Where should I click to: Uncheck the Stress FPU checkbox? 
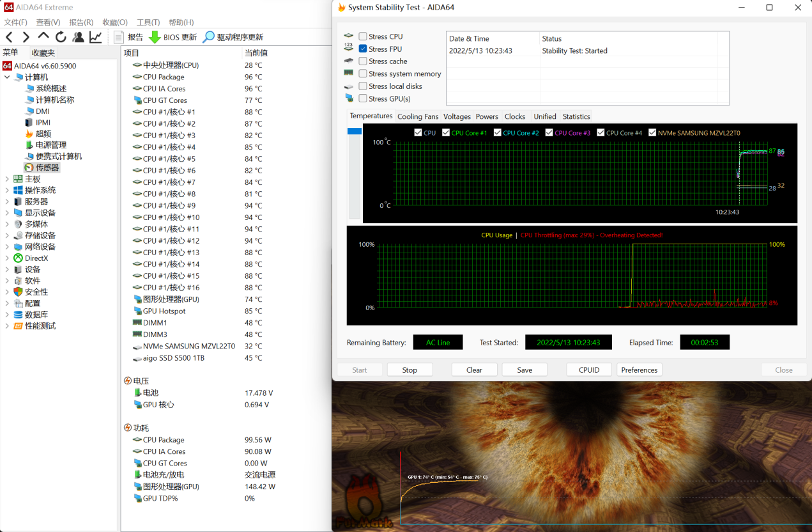363,49
